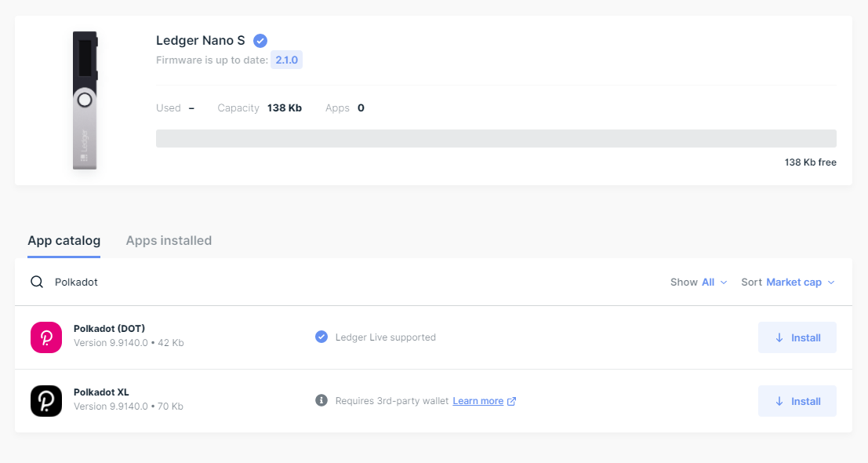Click the storage capacity progress bar

coord(496,138)
